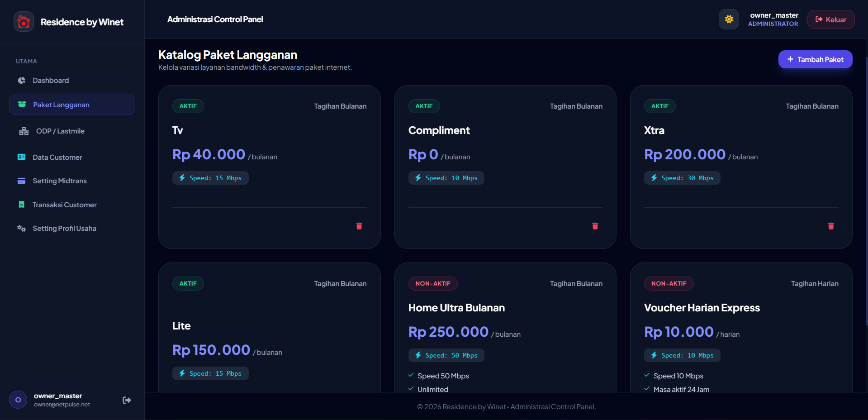
Task: Click the NON-AKTIF badge on Home Ultra Bulanan
Action: coord(433,283)
